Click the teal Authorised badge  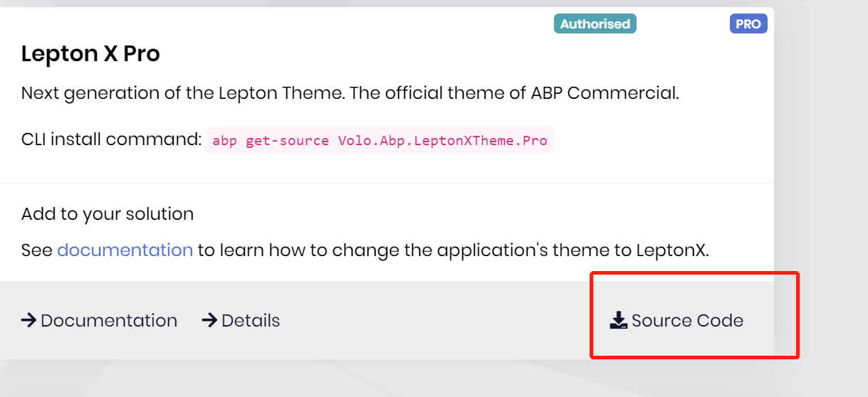point(595,24)
